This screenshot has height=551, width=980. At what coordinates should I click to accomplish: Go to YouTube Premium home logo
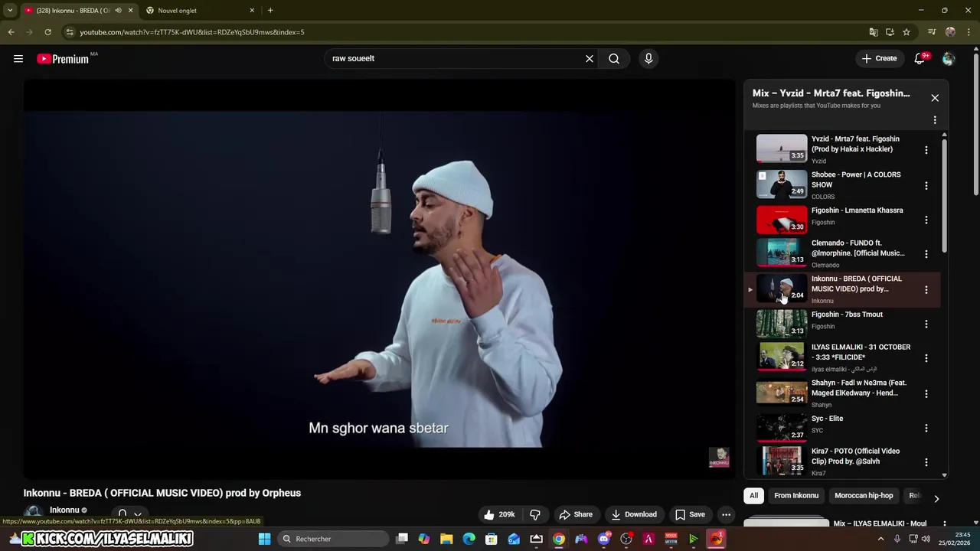(63, 59)
